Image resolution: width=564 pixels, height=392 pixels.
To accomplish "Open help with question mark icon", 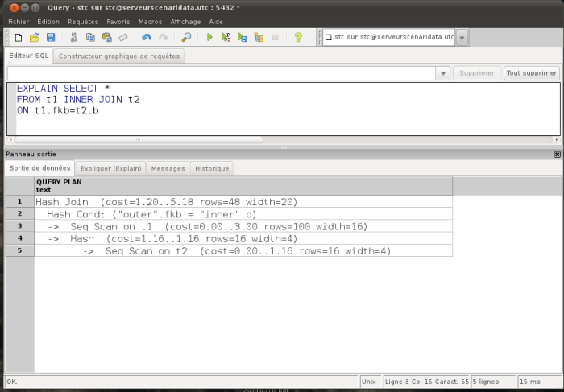I will tap(298, 37).
